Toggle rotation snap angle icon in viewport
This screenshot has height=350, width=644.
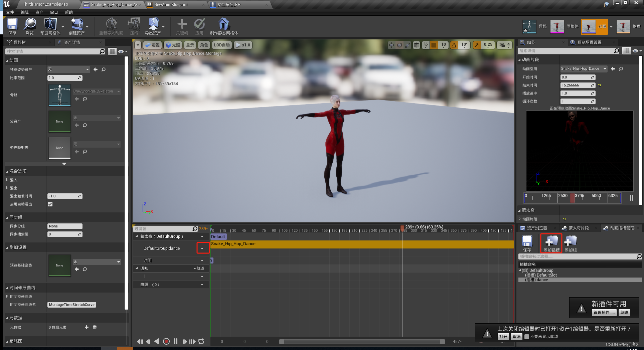click(x=454, y=45)
